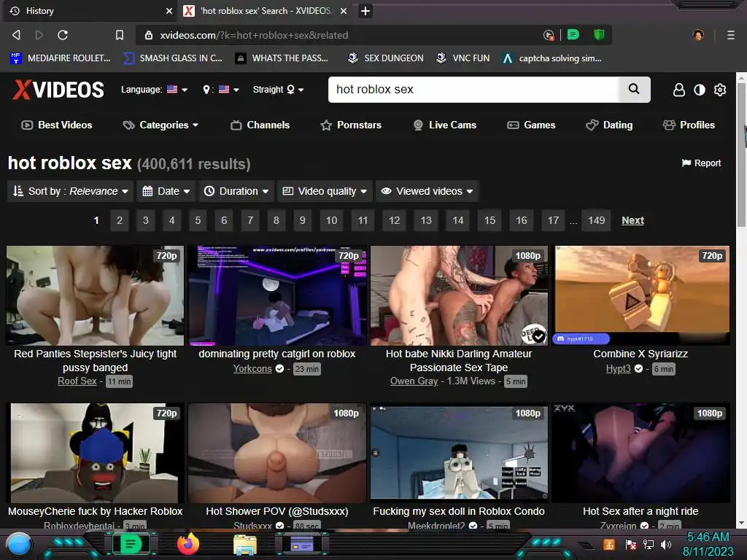Open File Explorer from the taskbar
Screen dimensions: 747x560
tap(245, 545)
